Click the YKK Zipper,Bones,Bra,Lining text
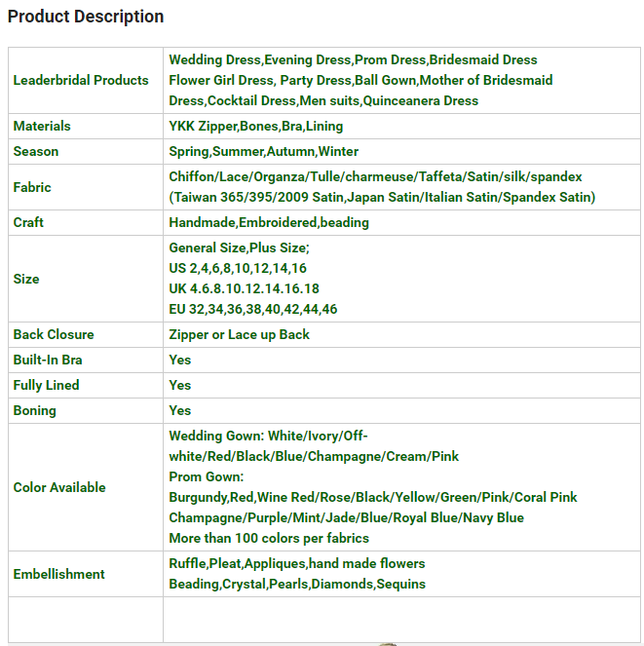The height and width of the screenshot is (646, 644). click(x=255, y=126)
